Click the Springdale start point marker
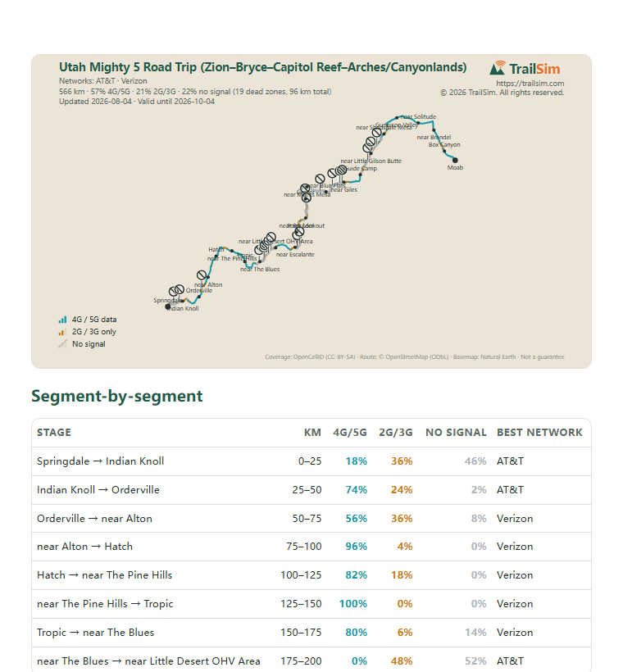This screenshot has height=672, width=623. point(168,306)
